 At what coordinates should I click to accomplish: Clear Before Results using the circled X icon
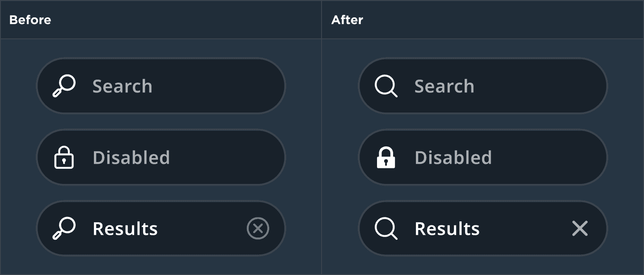tap(258, 229)
